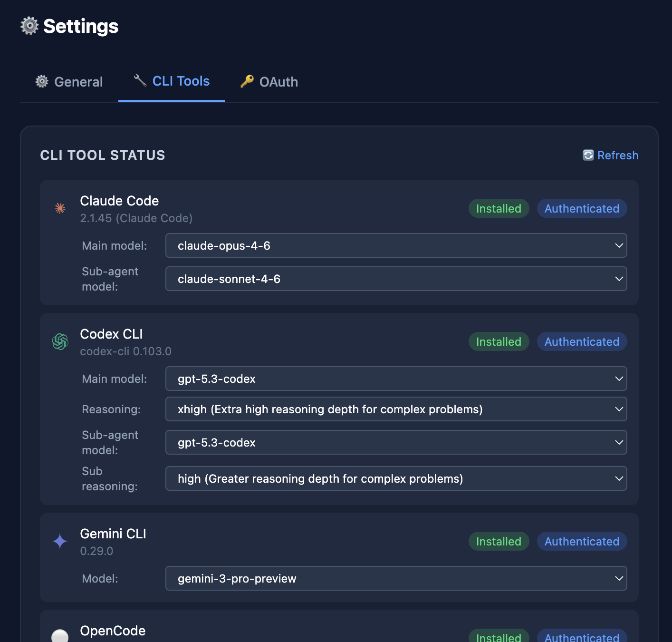Click the wrench icon on the CLI Tools tab

pos(140,81)
